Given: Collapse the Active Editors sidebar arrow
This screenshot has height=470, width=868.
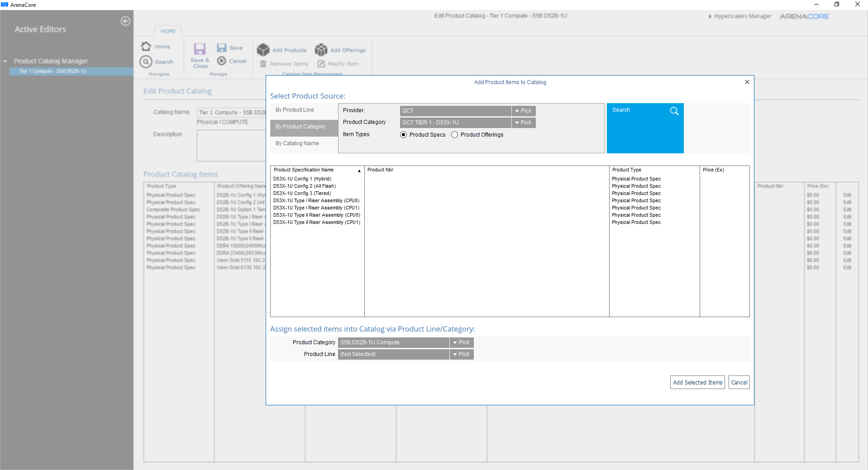Looking at the screenshot, I should click(x=125, y=21).
